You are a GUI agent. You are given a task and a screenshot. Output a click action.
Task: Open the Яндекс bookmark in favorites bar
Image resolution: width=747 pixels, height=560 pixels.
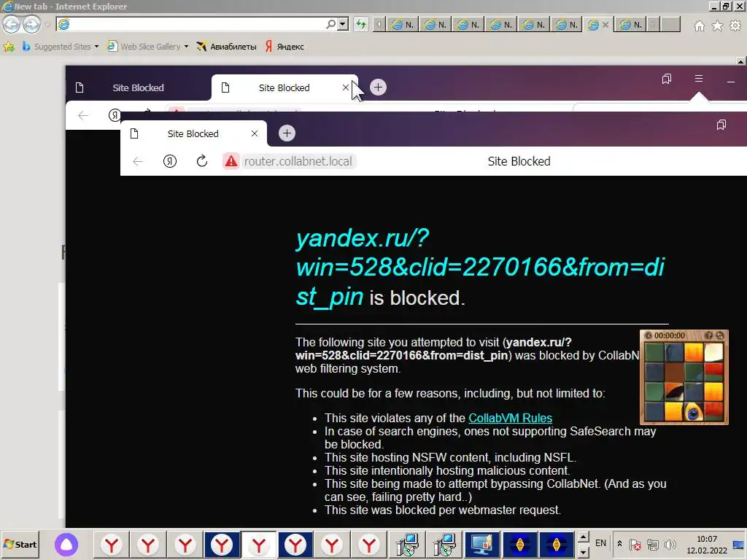pos(285,47)
